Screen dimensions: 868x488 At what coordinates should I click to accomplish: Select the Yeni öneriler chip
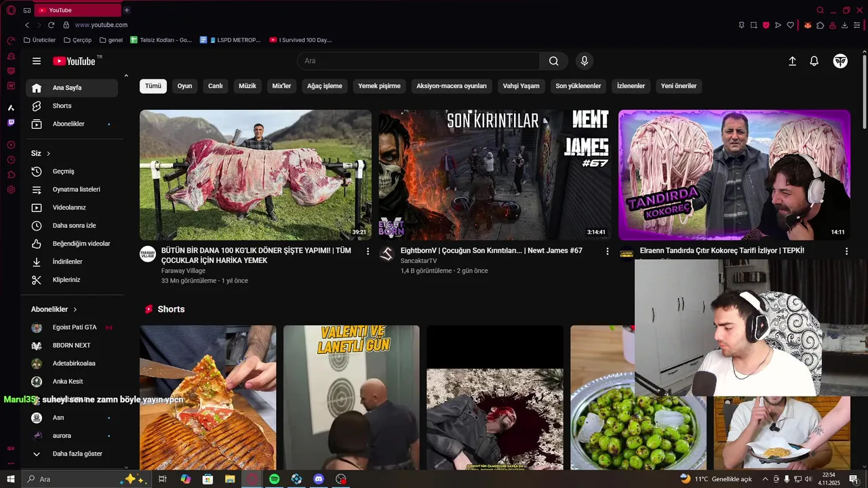(679, 86)
